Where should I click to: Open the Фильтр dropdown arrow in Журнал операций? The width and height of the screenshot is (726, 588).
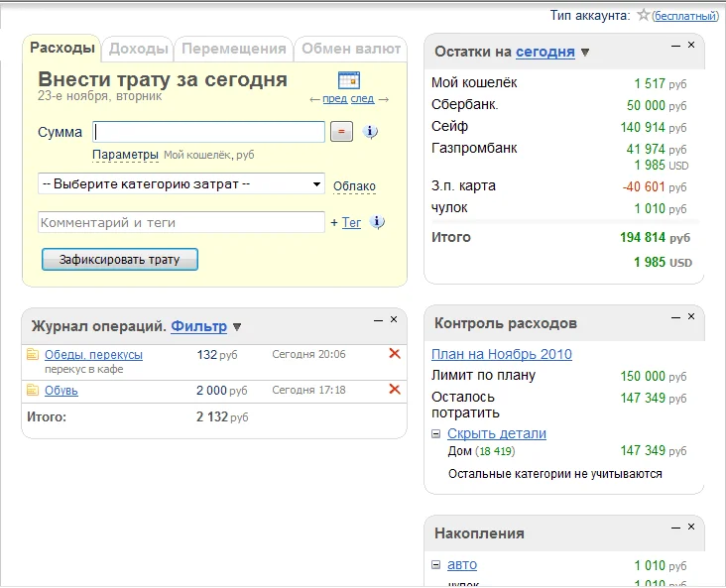point(237,327)
